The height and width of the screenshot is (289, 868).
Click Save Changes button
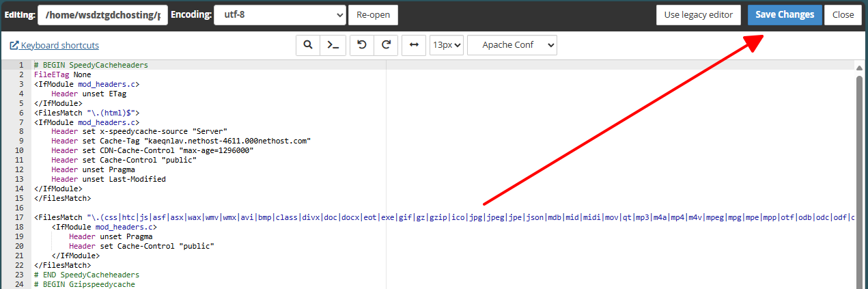point(785,14)
